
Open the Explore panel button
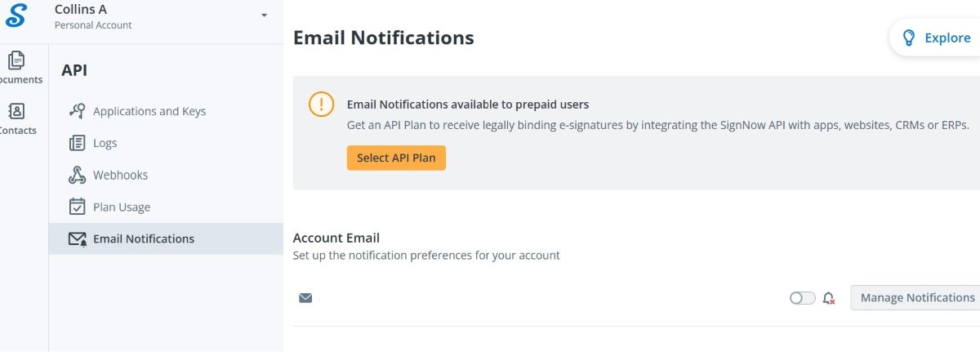pos(935,38)
